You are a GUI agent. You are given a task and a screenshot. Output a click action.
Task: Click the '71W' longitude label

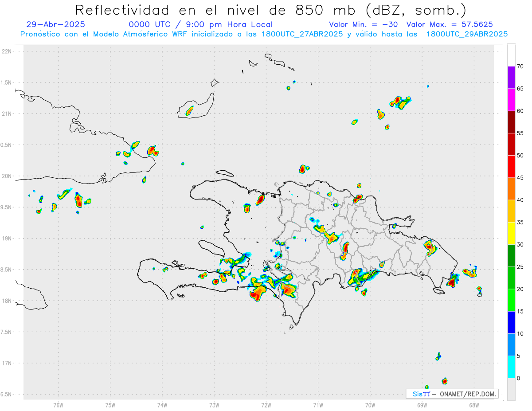coord(318,405)
